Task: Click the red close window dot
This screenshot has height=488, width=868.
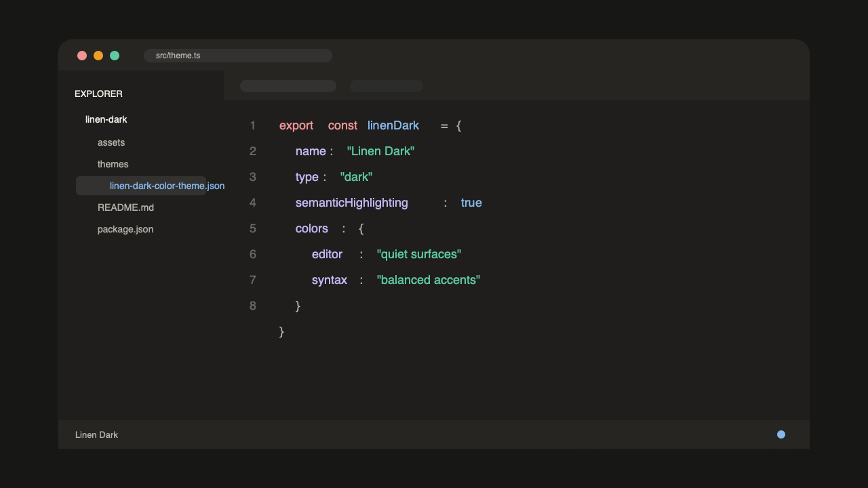Action: tap(82, 56)
